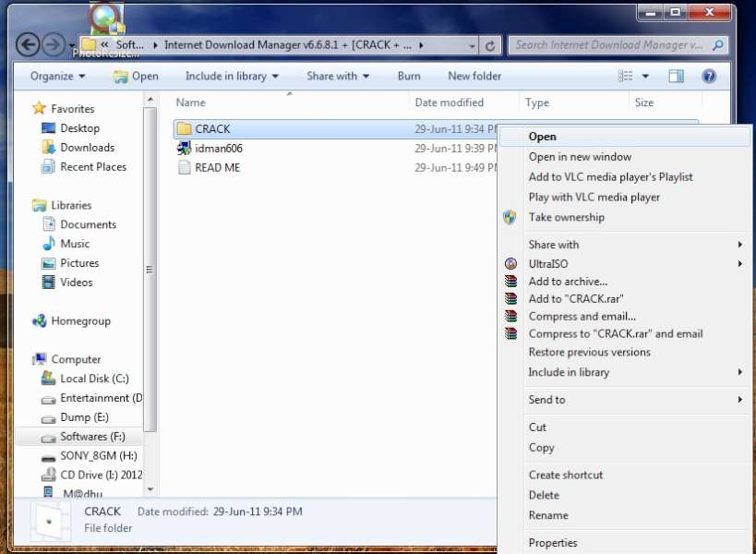Open the address bar history dropdown
The image size is (756, 554).
coord(472,45)
